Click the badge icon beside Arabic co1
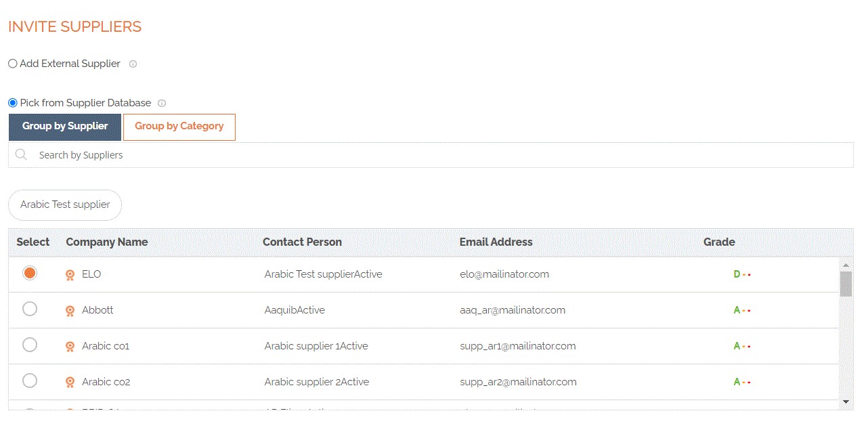 click(x=70, y=347)
